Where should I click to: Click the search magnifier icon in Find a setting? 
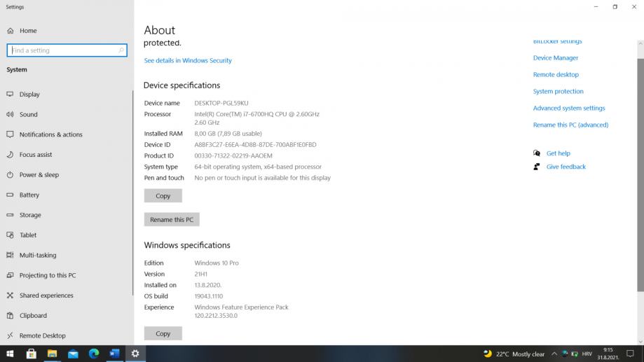coord(121,50)
